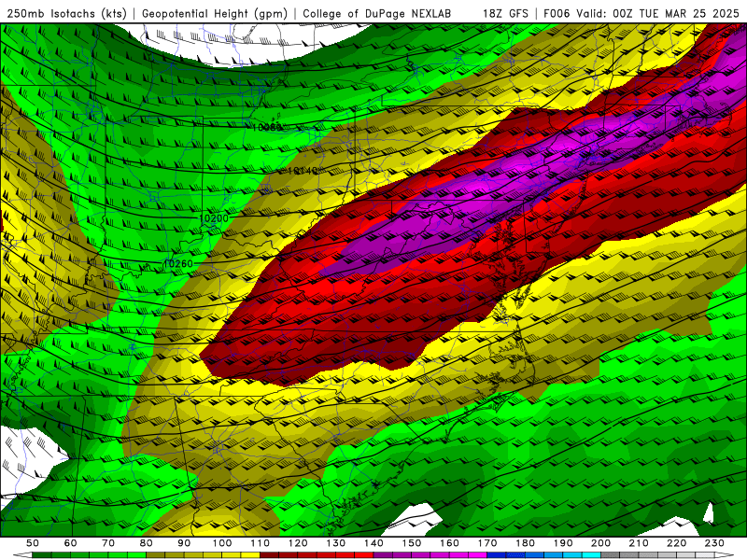The height and width of the screenshot is (560, 747).
Task: Click the 70 value on the color scale
Action: pyautogui.click(x=108, y=543)
